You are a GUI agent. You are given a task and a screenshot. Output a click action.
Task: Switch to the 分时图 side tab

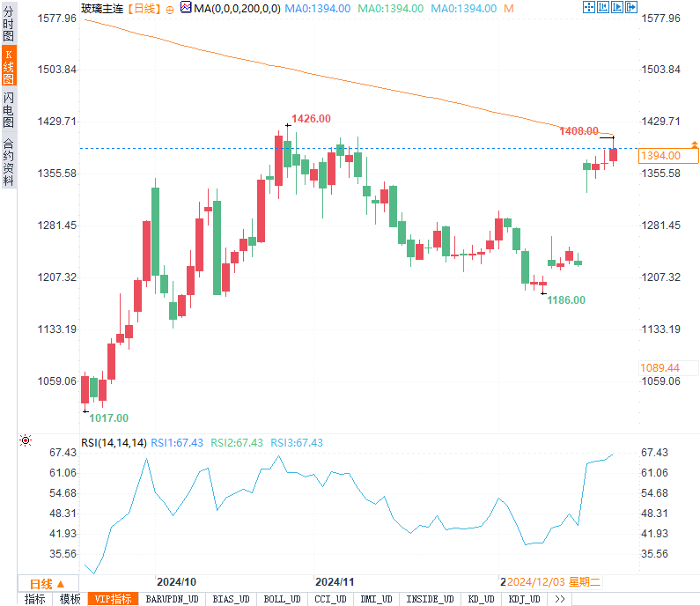9,23
